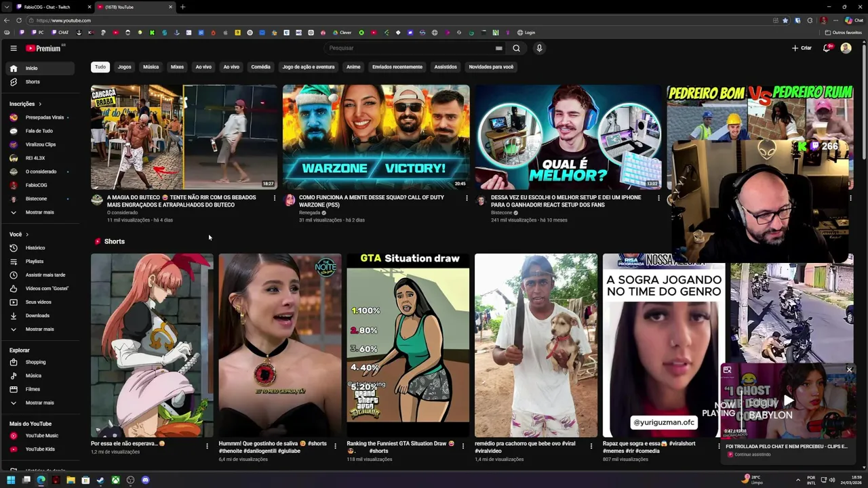The width and height of the screenshot is (868, 488).
Task: Open the Você section header
Action: (x=19, y=235)
